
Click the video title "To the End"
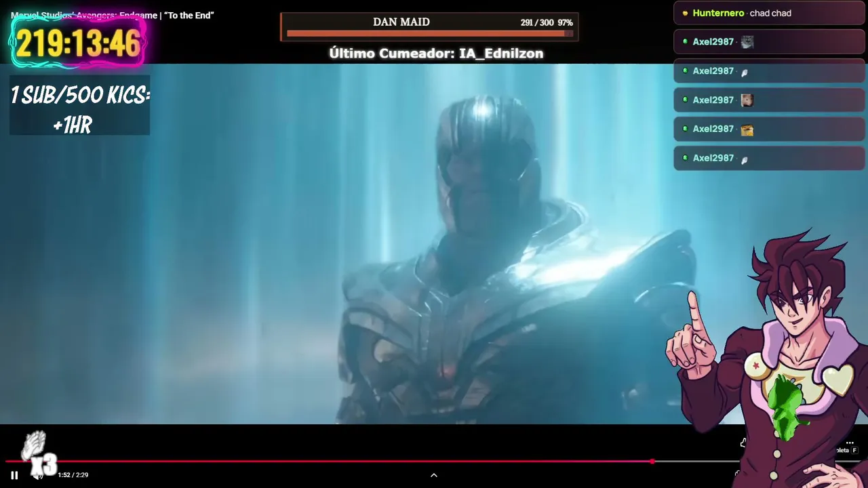113,15
